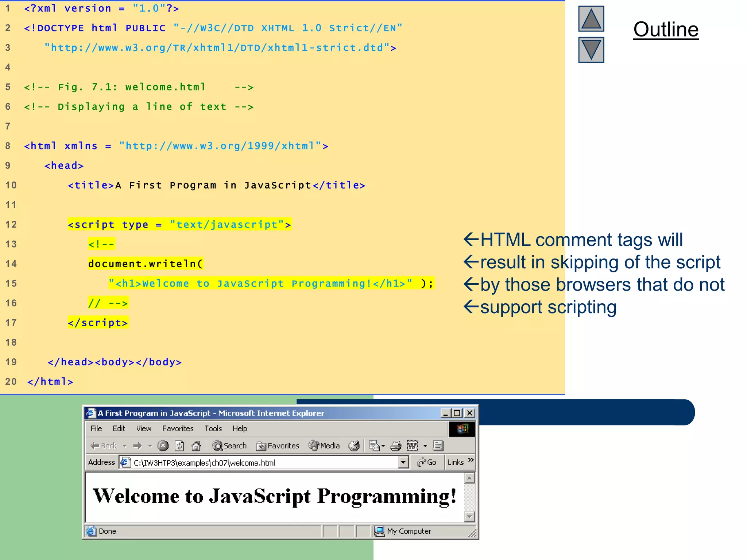Maximize the Internet Explorer window

(x=457, y=413)
